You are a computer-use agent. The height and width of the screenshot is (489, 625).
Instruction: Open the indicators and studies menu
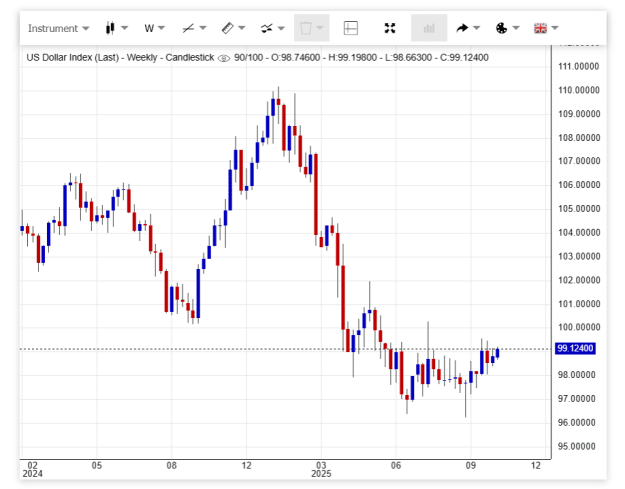click(272, 28)
